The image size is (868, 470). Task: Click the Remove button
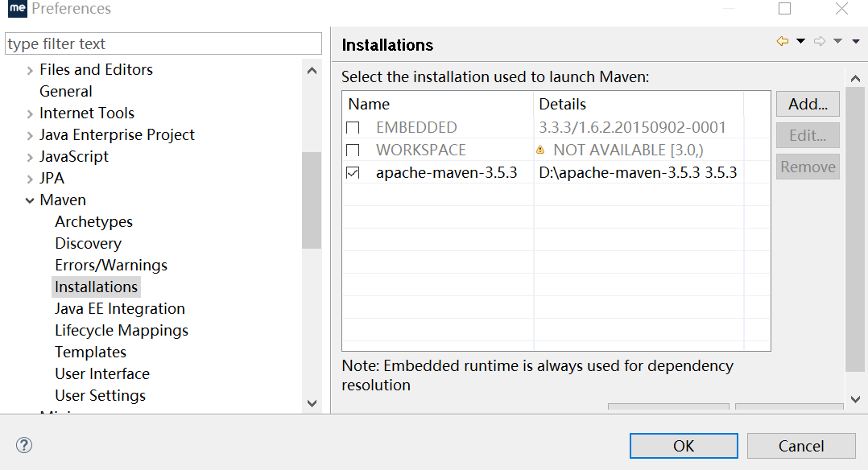[x=808, y=167]
